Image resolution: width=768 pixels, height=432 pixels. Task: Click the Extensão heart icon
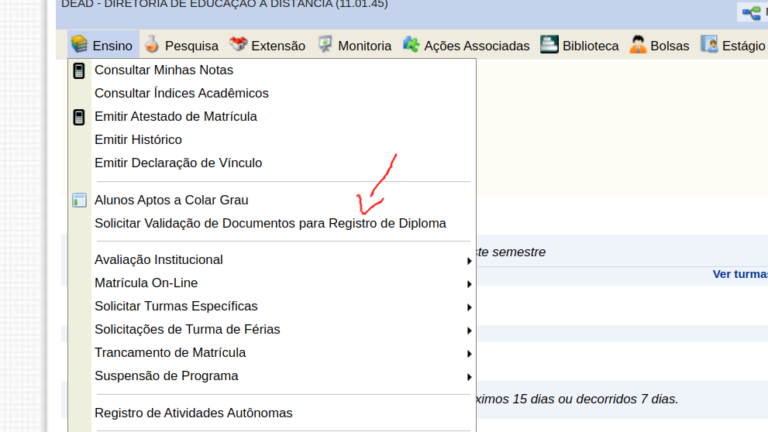(238, 44)
